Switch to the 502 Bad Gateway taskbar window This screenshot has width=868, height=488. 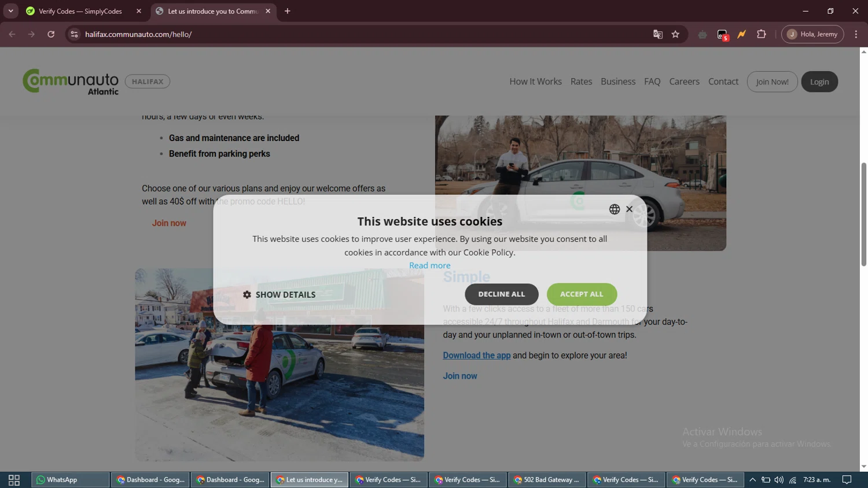(547, 480)
